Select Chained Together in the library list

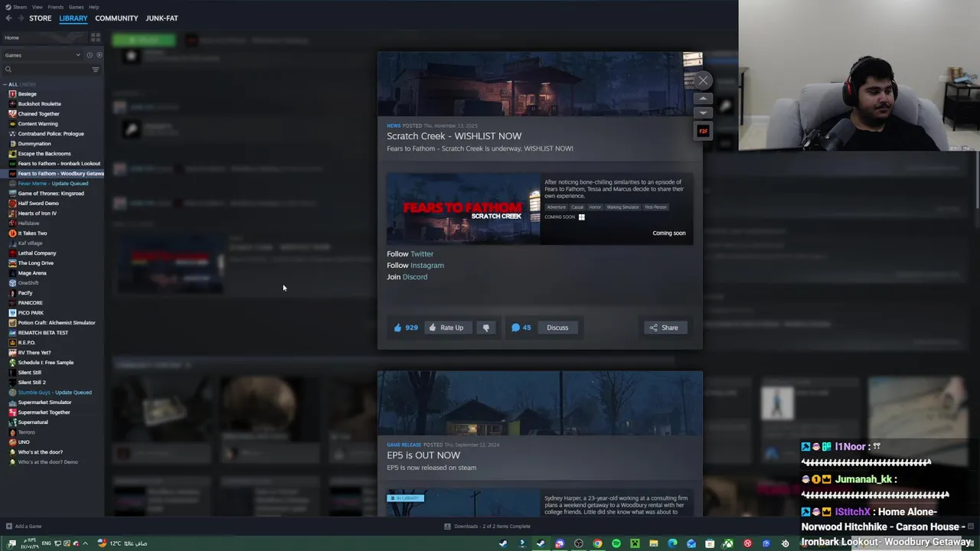tap(38, 114)
